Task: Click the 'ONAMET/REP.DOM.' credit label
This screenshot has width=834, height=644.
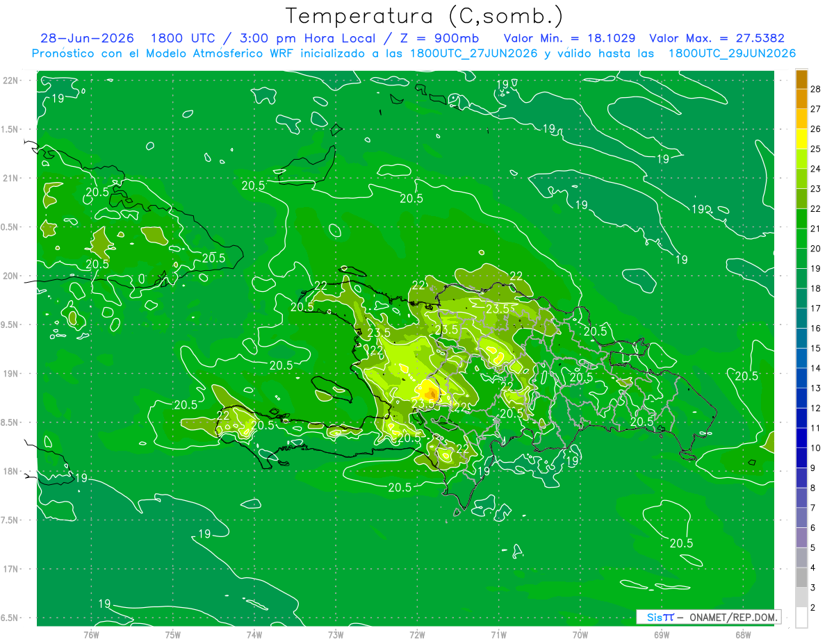Action: [733, 617]
